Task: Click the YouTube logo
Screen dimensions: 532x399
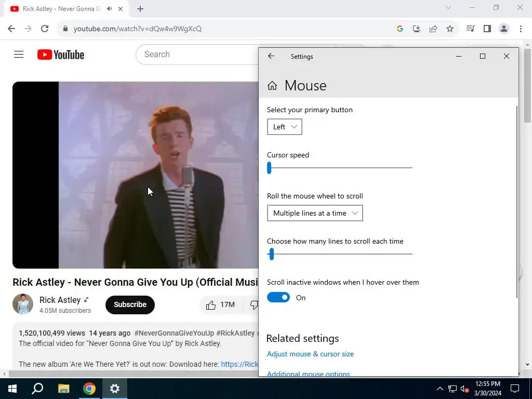Action: coord(61,55)
